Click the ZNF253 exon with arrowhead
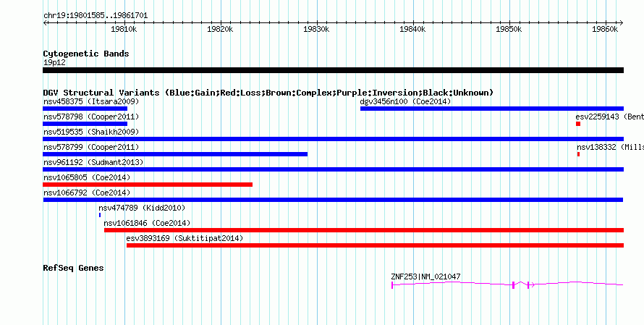Screen dimensions: 644x325 coord(529,285)
